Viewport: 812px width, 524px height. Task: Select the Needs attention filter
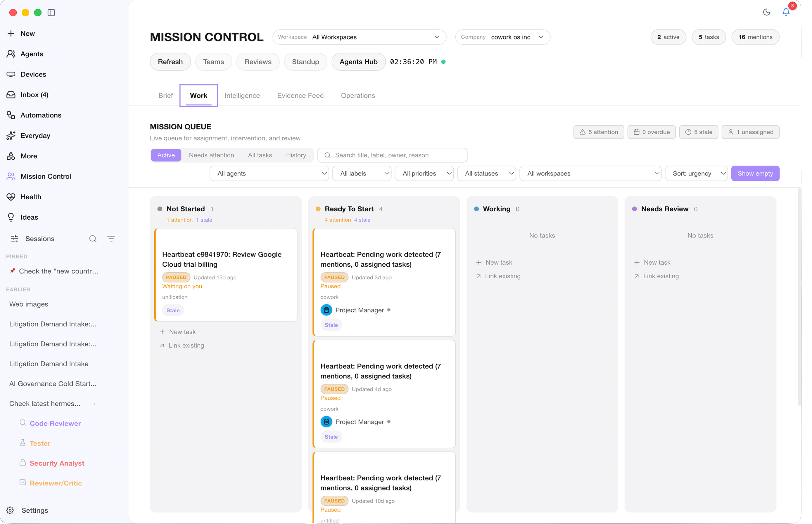tap(211, 155)
